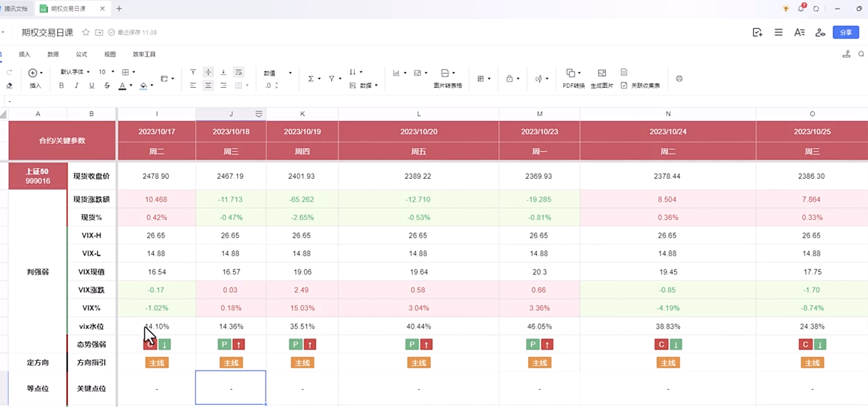Expand the font size 10 dropdown
This screenshot has width=868, height=407.
[x=113, y=72]
